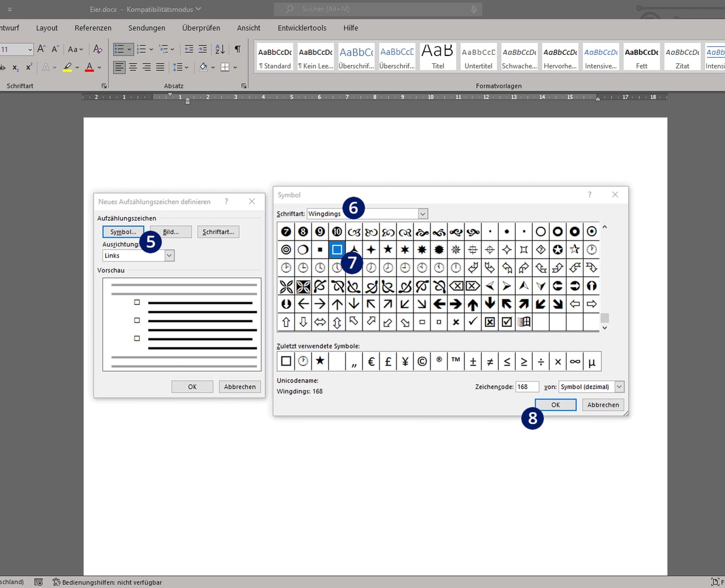Screen dimensions: 725x588
Task: Click the Zeichencode input field
Action: click(x=527, y=387)
